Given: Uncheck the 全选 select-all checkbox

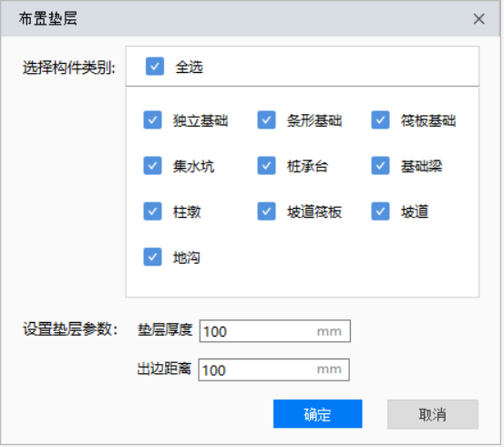Looking at the screenshot, I should (x=155, y=67).
